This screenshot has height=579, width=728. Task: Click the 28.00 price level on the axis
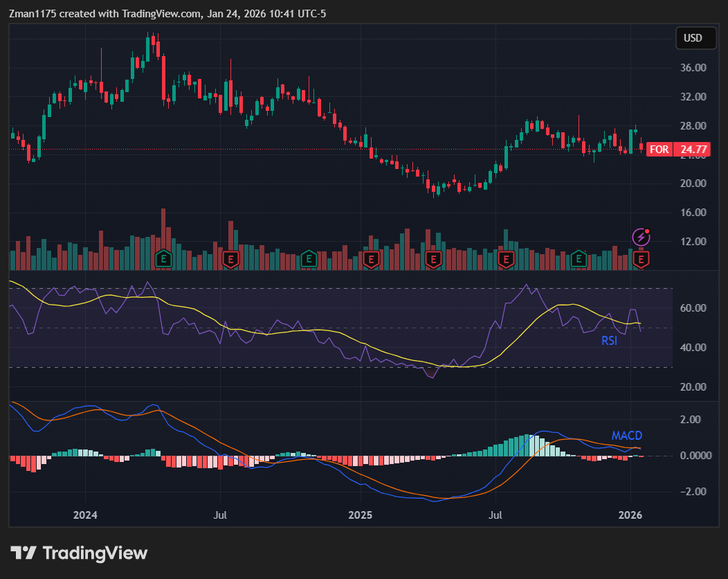692,126
